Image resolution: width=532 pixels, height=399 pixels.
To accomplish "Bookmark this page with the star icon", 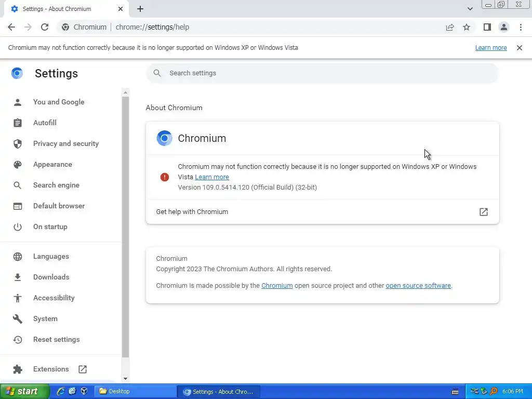I will tap(467, 27).
